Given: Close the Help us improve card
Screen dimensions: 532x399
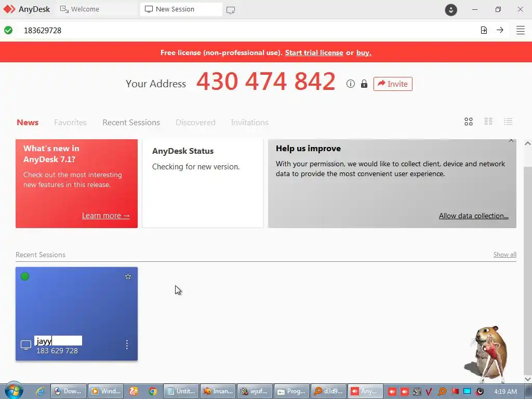Looking at the screenshot, I should pyautogui.click(x=511, y=140).
